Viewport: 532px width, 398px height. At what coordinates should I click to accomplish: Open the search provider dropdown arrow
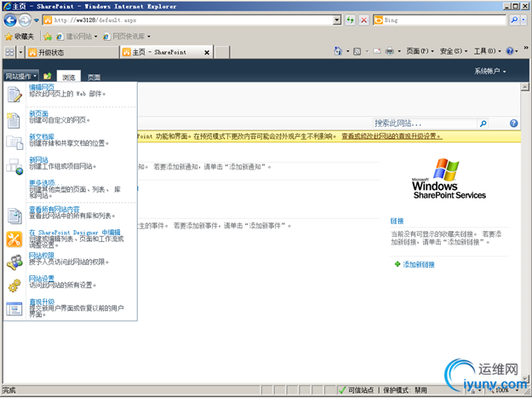coord(523,20)
